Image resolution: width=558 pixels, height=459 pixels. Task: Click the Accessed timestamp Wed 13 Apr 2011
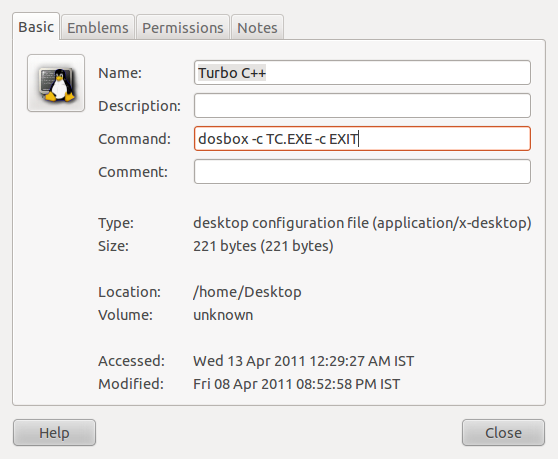point(304,361)
